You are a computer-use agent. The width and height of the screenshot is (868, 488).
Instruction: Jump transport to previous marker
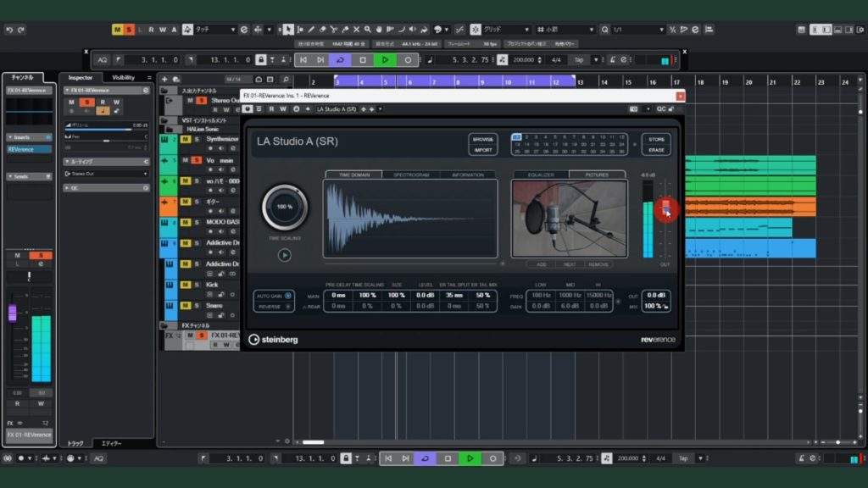tap(302, 60)
